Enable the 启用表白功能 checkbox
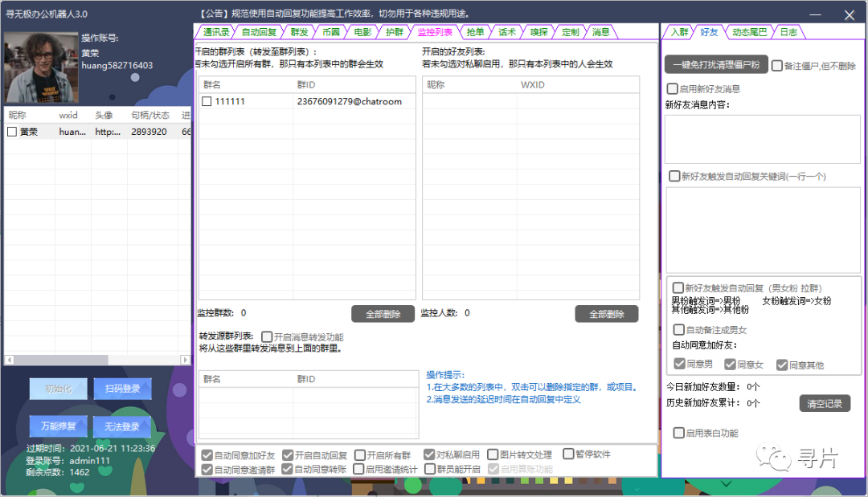 tap(679, 433)
